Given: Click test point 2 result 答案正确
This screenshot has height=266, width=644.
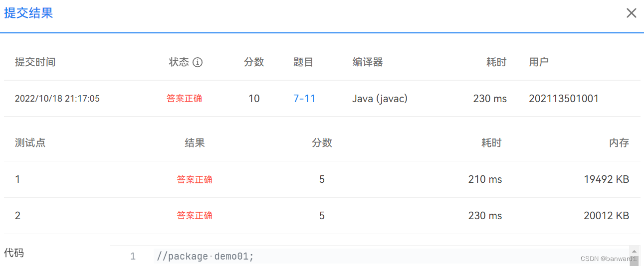Looking at the screenshot, I should coord(195,216).
